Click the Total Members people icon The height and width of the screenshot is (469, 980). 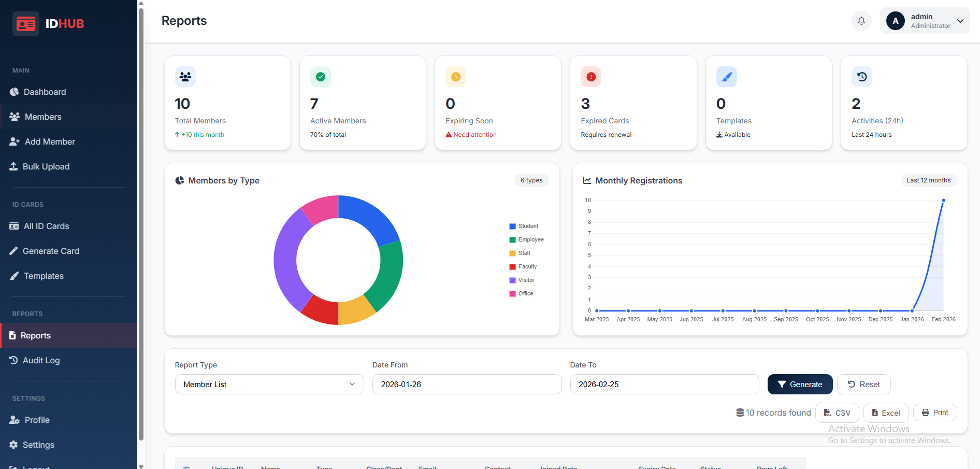[x=185, y=77]
